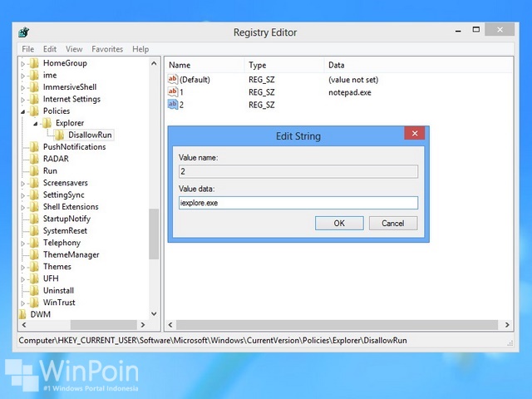Click the string icon of the (Default) value
The width and height of the screenshot is (532, 399).
pyautogui.click(x=173, y=80)
